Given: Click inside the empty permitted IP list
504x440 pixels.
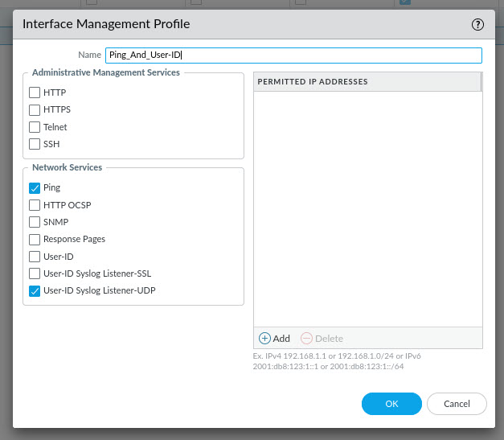Looking at the screenshot, I should click(x=367, y=209).
